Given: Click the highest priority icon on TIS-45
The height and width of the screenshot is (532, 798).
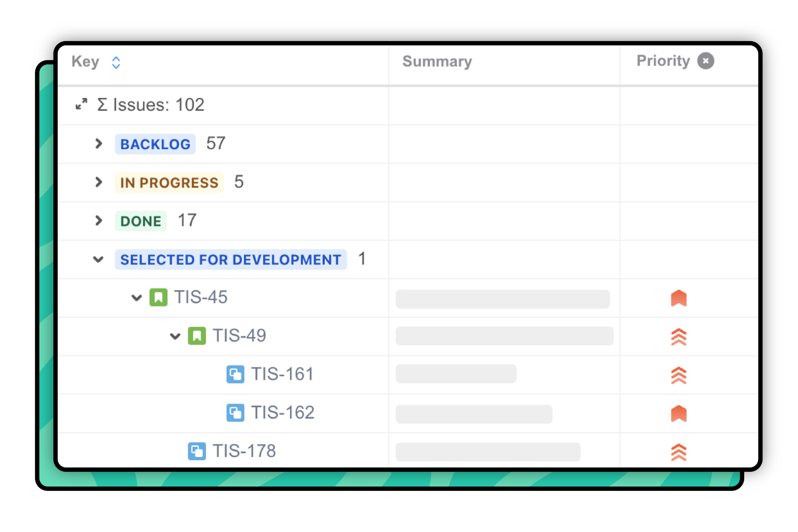Looking at the screenshot, I should coord(678,299).
